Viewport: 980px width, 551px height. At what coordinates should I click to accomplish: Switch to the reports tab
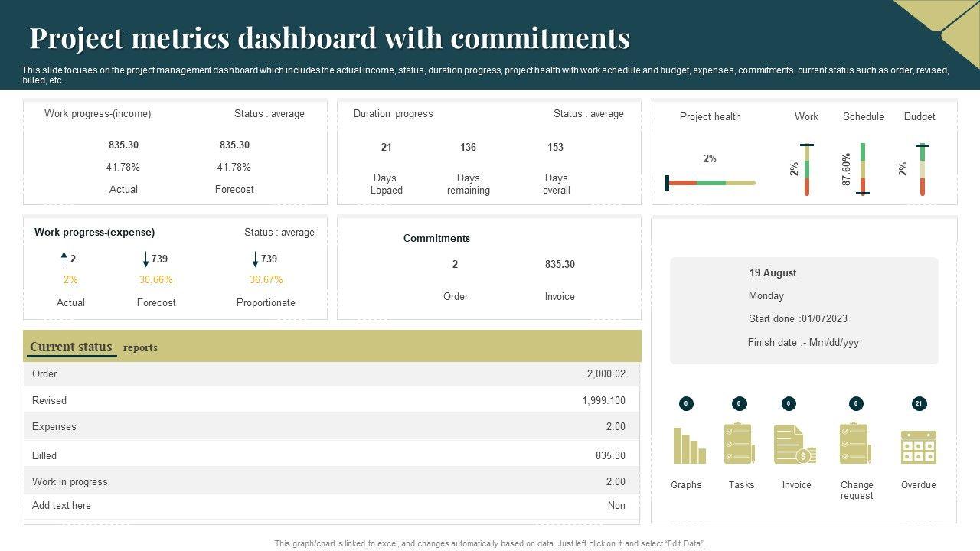pos(140,348)
